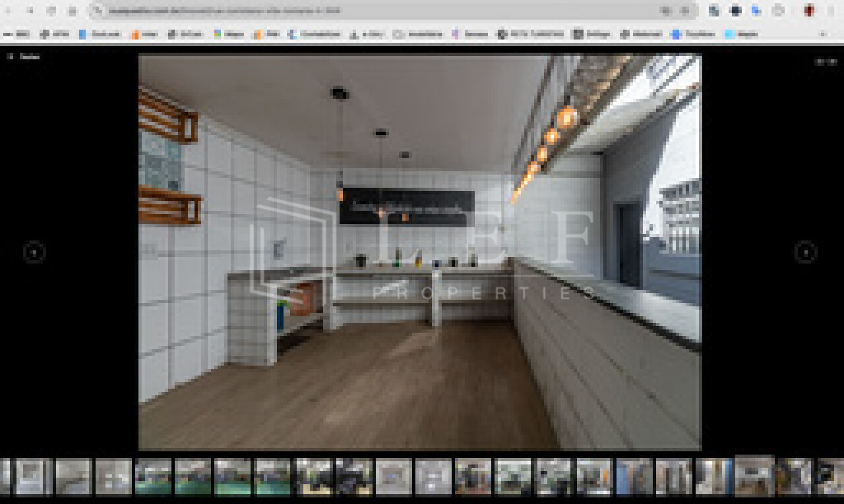Open the last bookmark in the bookmarks bar
This screenshot has width=844, height=504.
pyautogui.click(x=742, y=34)
